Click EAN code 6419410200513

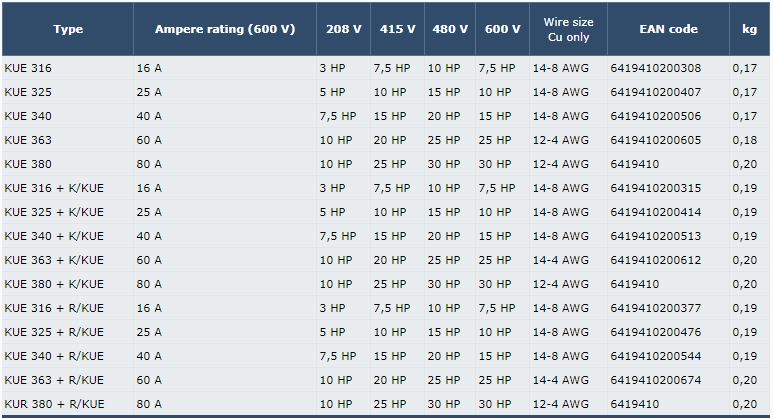(x=656, y=236)
